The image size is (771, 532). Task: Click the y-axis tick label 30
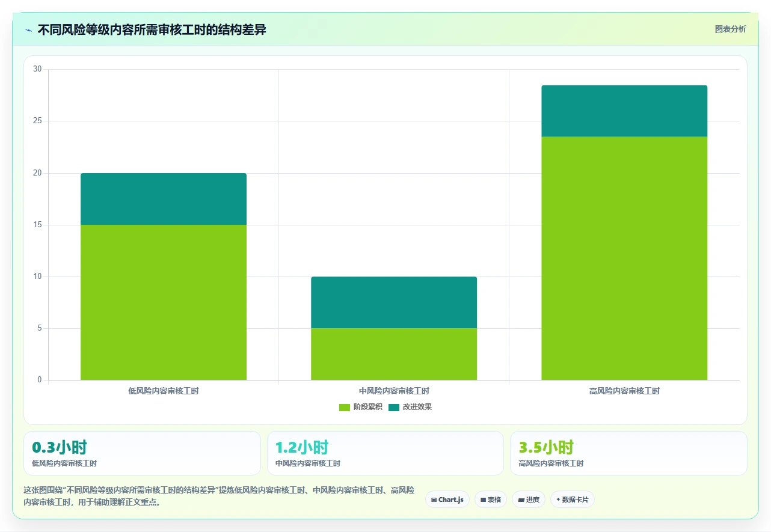(x=37, y=69)
